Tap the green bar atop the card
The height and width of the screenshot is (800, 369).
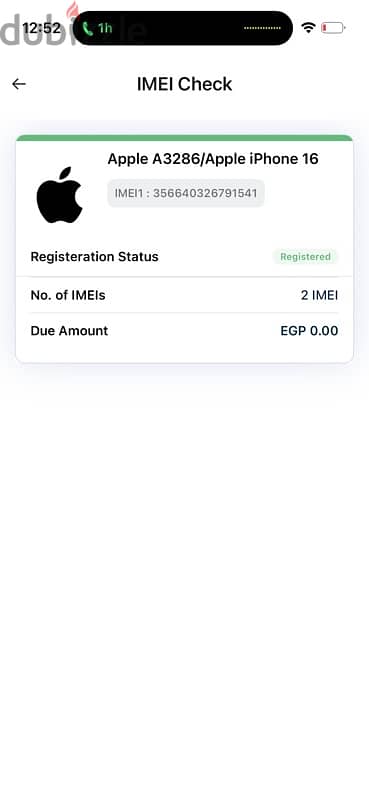184,138
